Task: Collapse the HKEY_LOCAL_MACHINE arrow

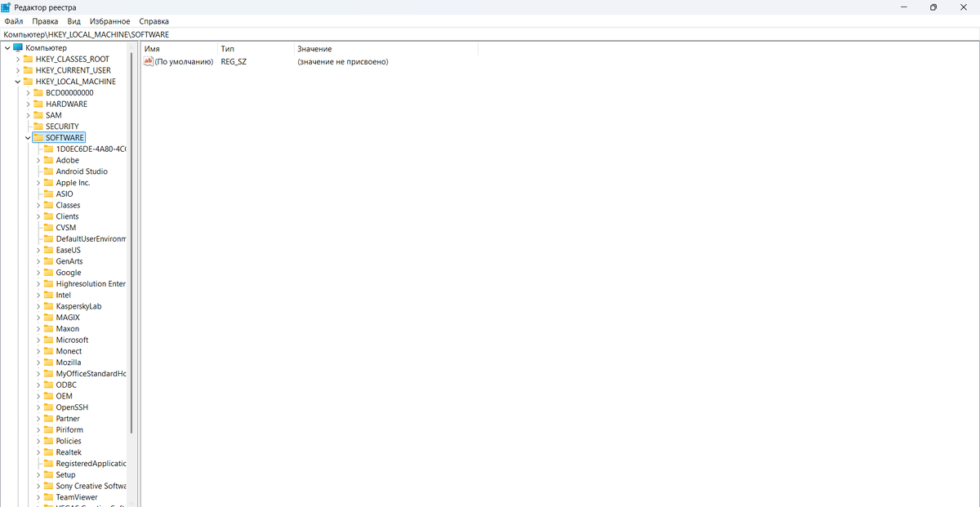Action: click(17, 82)
